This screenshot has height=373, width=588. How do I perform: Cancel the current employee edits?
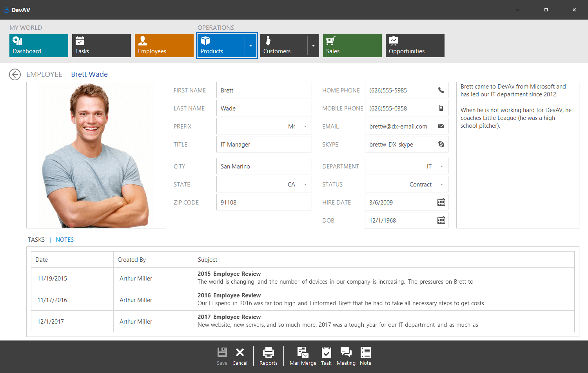pyautogui.click(x=240, y=356)
